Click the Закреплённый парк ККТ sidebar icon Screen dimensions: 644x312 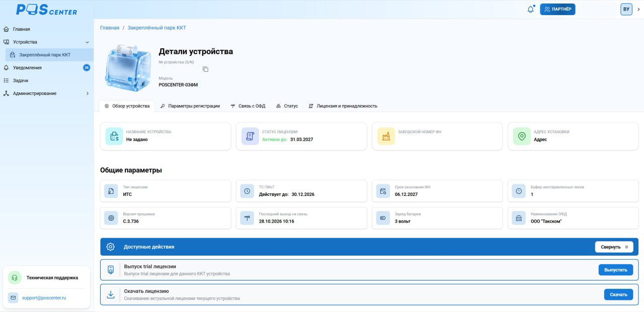[13, 55]
